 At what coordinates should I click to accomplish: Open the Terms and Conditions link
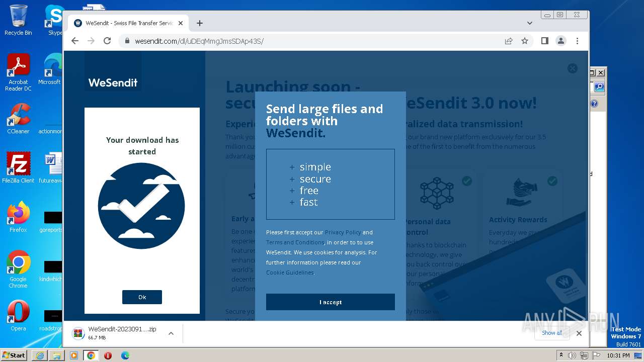(295, 242)
